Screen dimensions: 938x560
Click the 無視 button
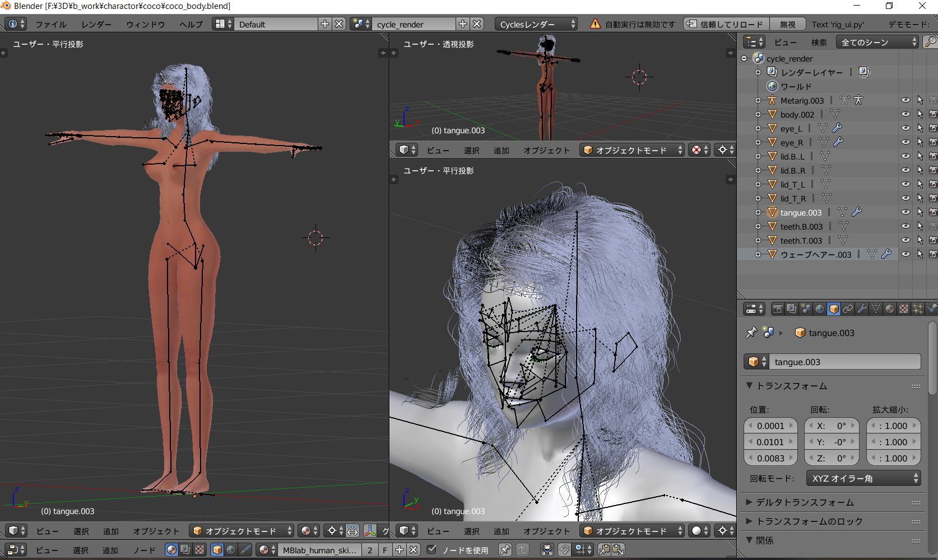pyautogui.click(x=787, y=24)
